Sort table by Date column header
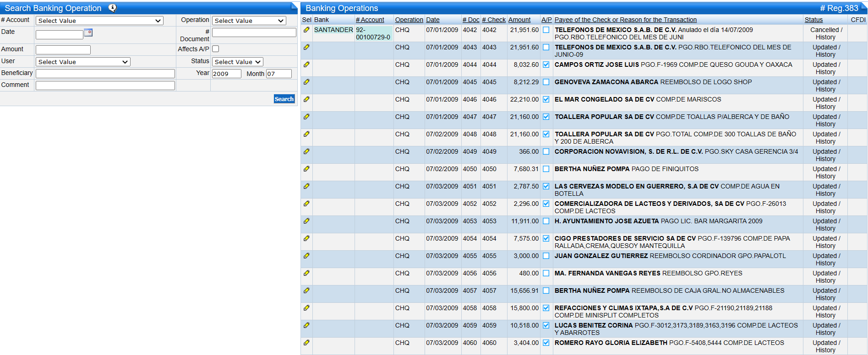 pos(433,20)
